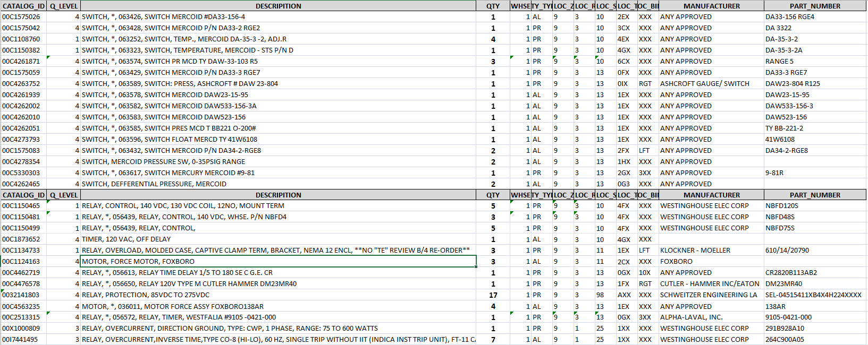868x345 pixels.
Task: Select location cell '0FX'
Action: click(627, 73)
